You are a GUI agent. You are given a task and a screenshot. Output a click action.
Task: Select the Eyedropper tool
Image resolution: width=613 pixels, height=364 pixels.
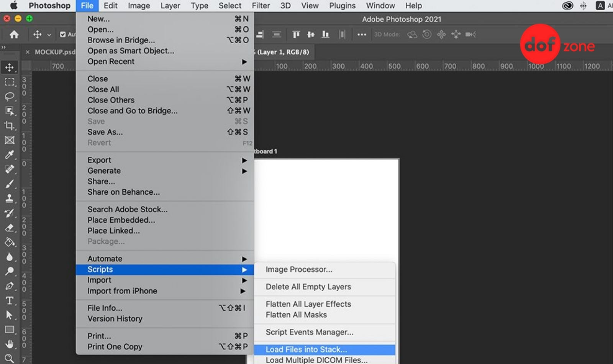click(10, 154)
